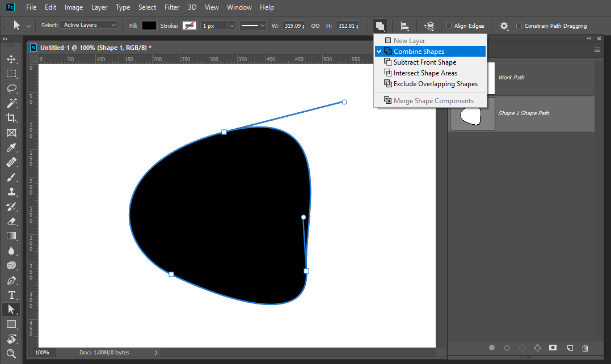
Task: Open the Filter menu
Action: pyautogui.click(x=172, y=7)
